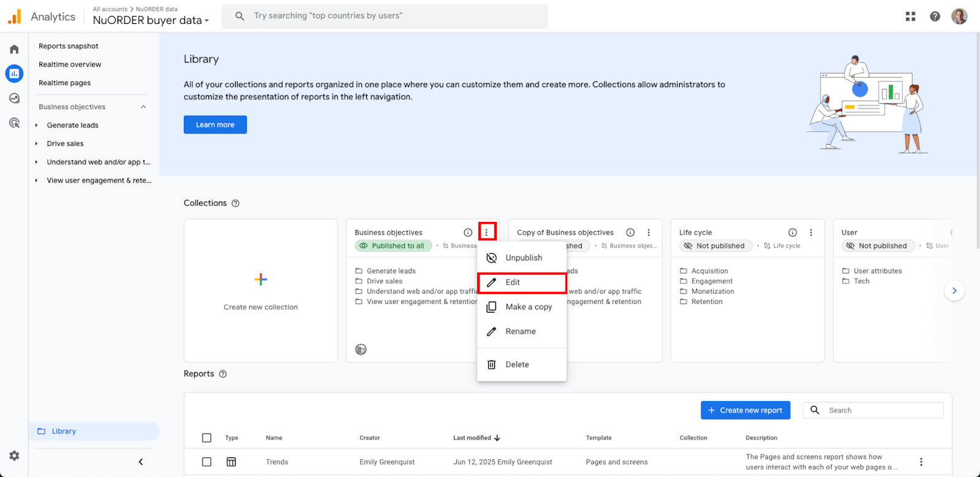The image size is (980, 477).
Task: Click Tech in User collection
Action: coord(862,281)
